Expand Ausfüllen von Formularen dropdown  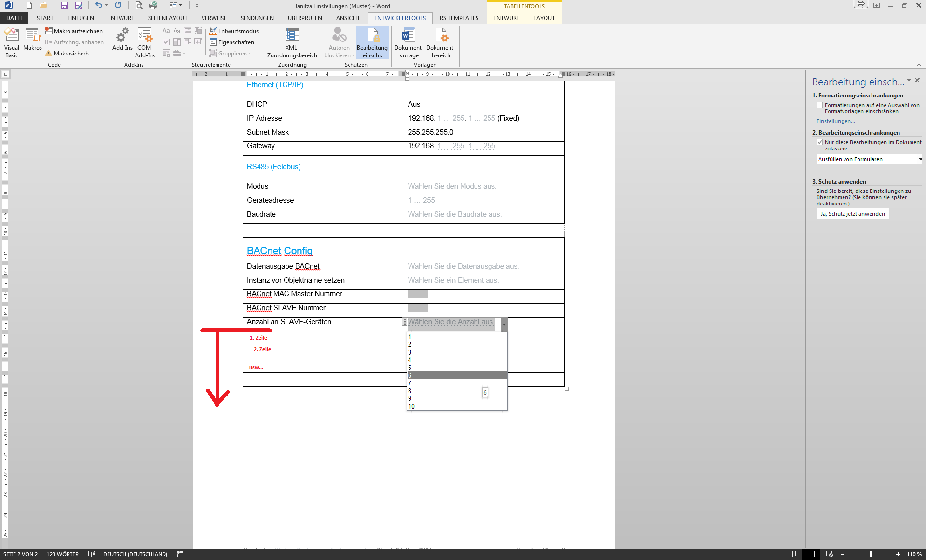pos(920,159)
